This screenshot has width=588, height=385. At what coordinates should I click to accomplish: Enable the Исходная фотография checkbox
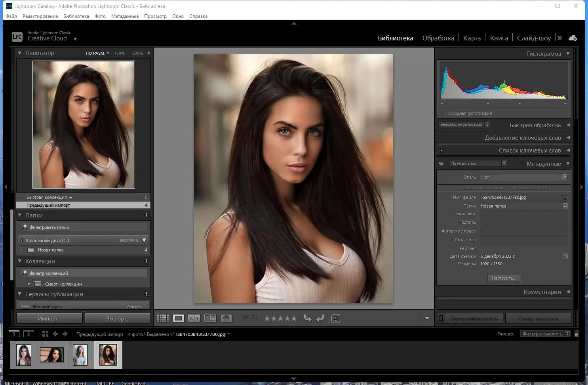tap(443, 114)
